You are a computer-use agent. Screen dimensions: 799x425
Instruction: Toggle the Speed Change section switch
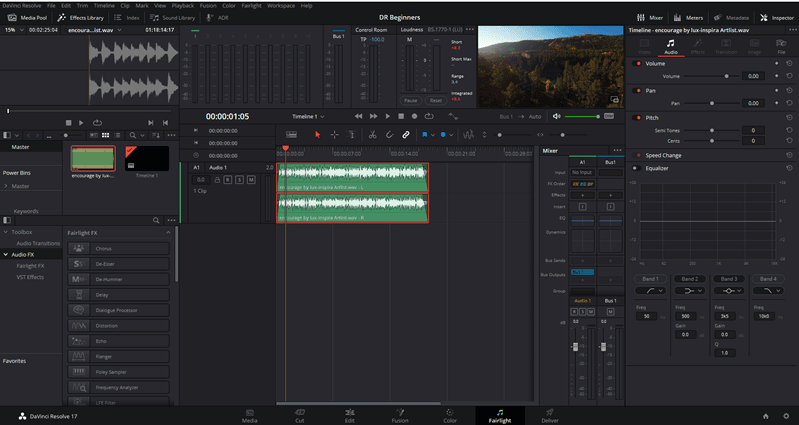click(637, 155)
